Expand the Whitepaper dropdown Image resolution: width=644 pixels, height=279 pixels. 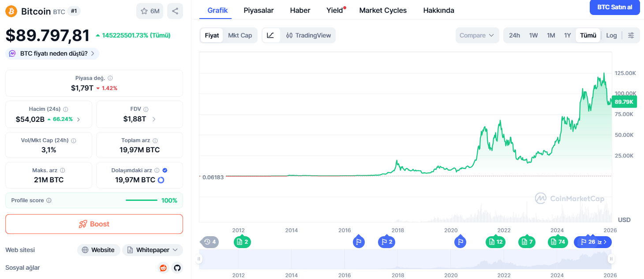point(153,250)
